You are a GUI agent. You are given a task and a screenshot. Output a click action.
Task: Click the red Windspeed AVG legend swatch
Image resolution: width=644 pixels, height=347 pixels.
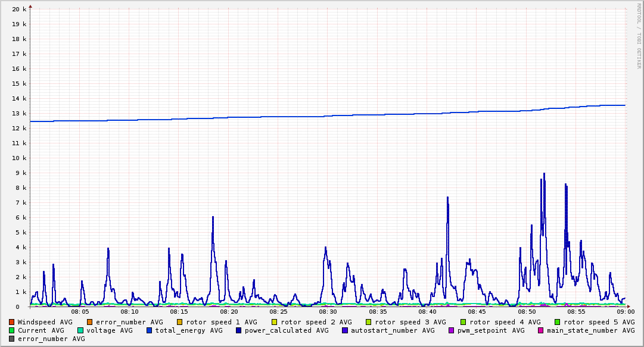[12, 322]
